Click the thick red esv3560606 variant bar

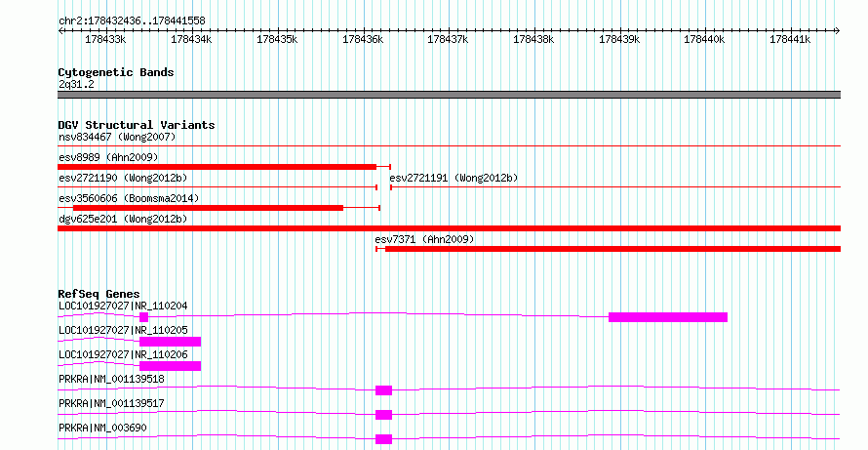(208, 208)
